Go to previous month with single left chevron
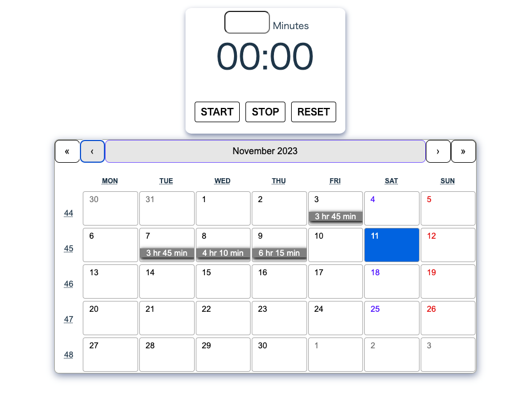This screenshot has width=532, height=398. tap(92, 151)
